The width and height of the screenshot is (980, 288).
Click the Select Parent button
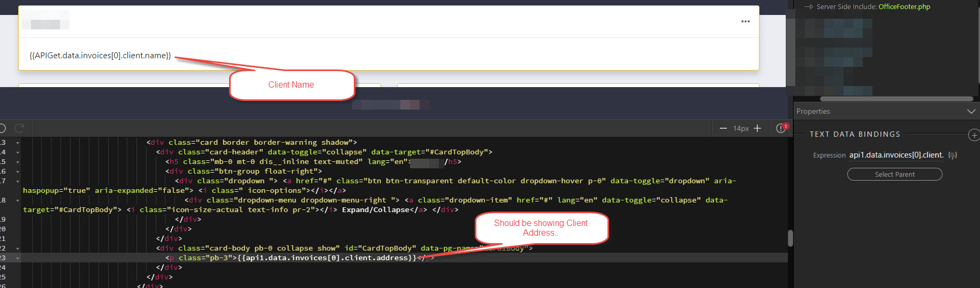click(x=894, y=174)
